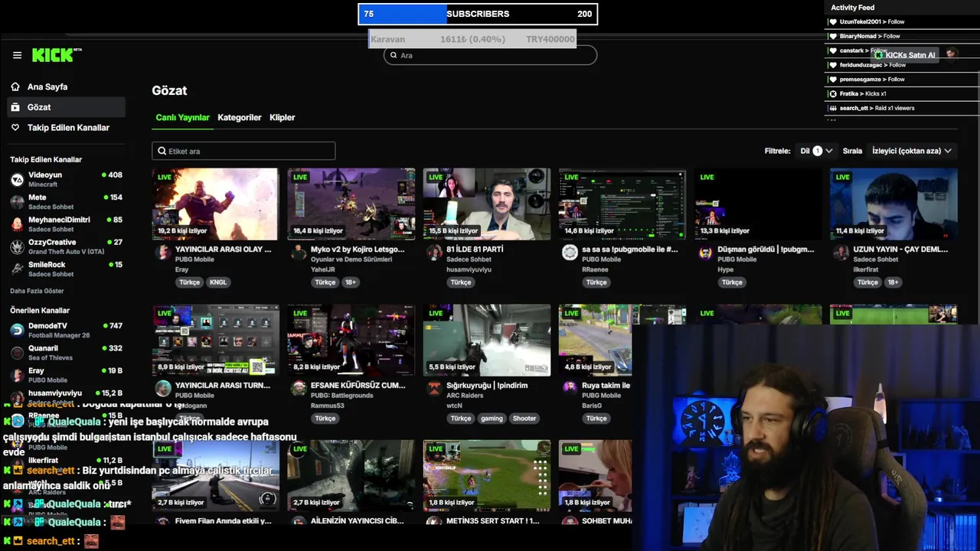The height and width of the screenshot is (551, 980).
Task: Expand Daha Fazla Göster link
Action: click(x=37, y=291)
